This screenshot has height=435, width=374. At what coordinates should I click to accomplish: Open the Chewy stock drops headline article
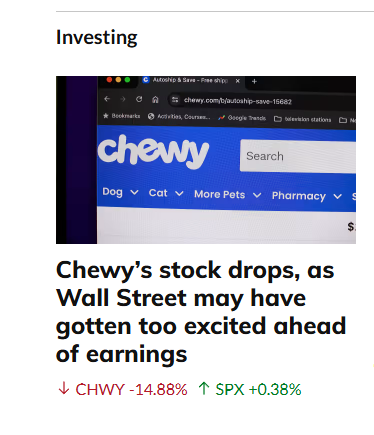(x=201, y=312)
